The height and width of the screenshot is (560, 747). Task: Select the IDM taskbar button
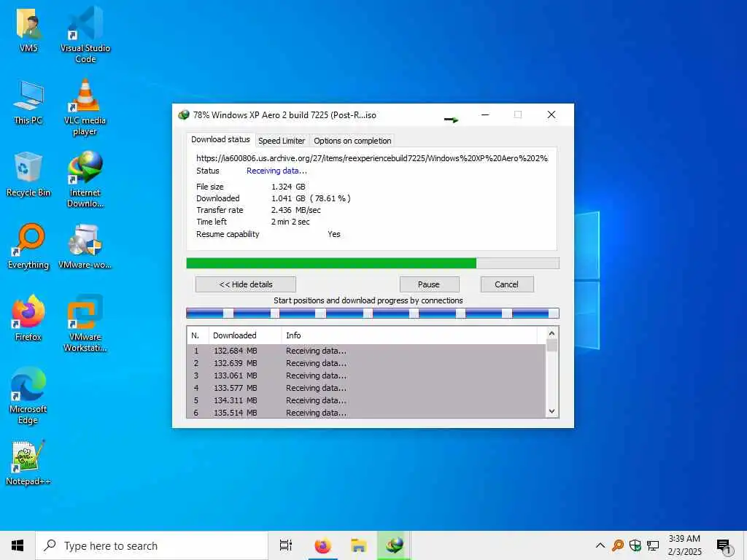click(x=395, y=545)
